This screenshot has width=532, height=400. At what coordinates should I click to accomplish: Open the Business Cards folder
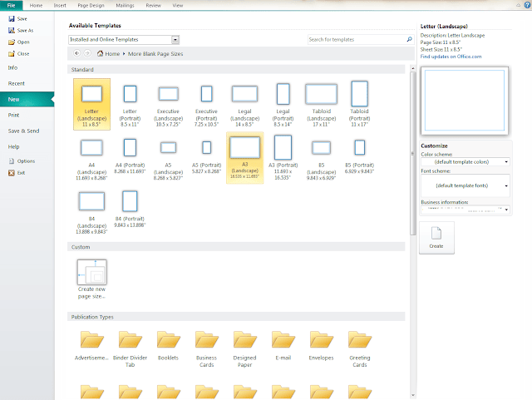206,349
